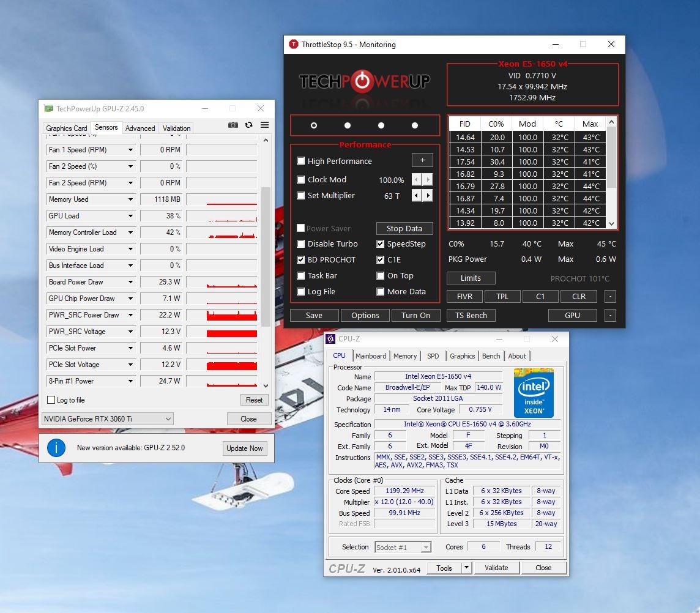Open the NVIDIA GeForce RTX 3060 Ti selector

tap(108, 419)
